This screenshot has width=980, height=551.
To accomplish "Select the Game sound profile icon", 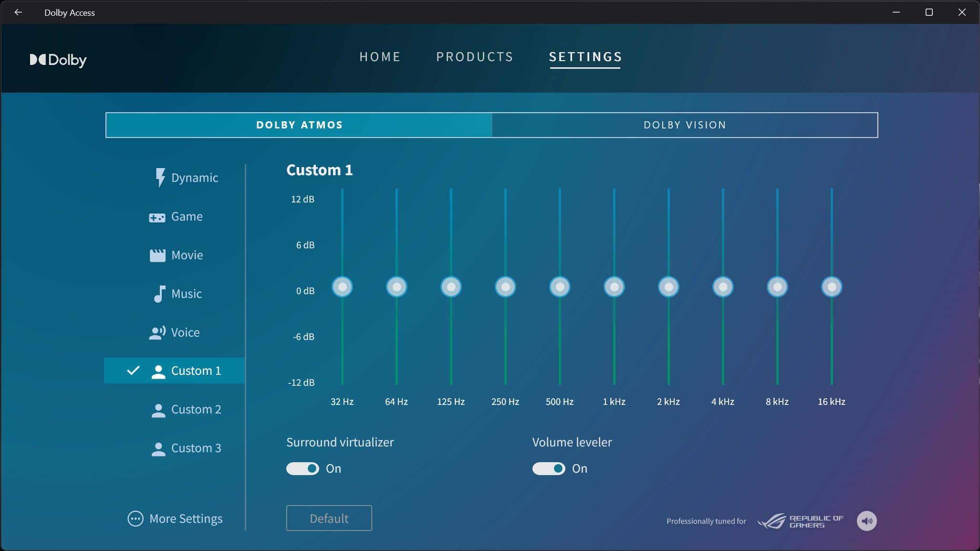I will [x=157, y=216].
